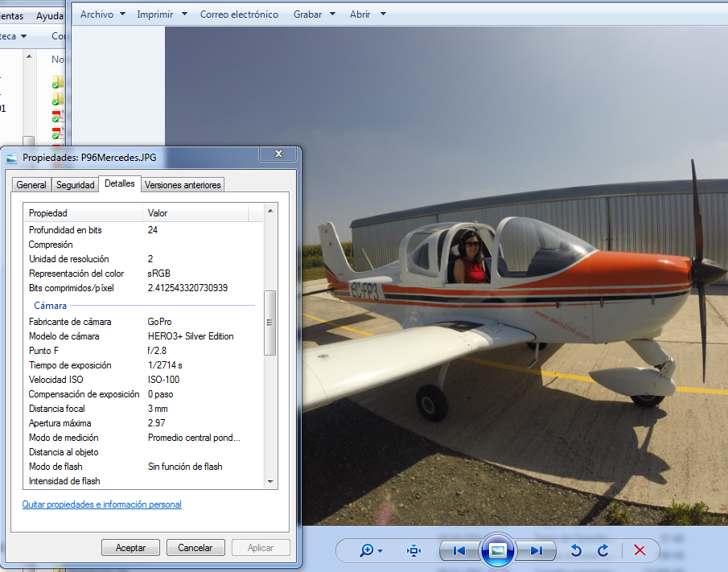Viewport: 728px width, 572px height.
Task: Select the Modo de flash row
Action: pos(143,467)
